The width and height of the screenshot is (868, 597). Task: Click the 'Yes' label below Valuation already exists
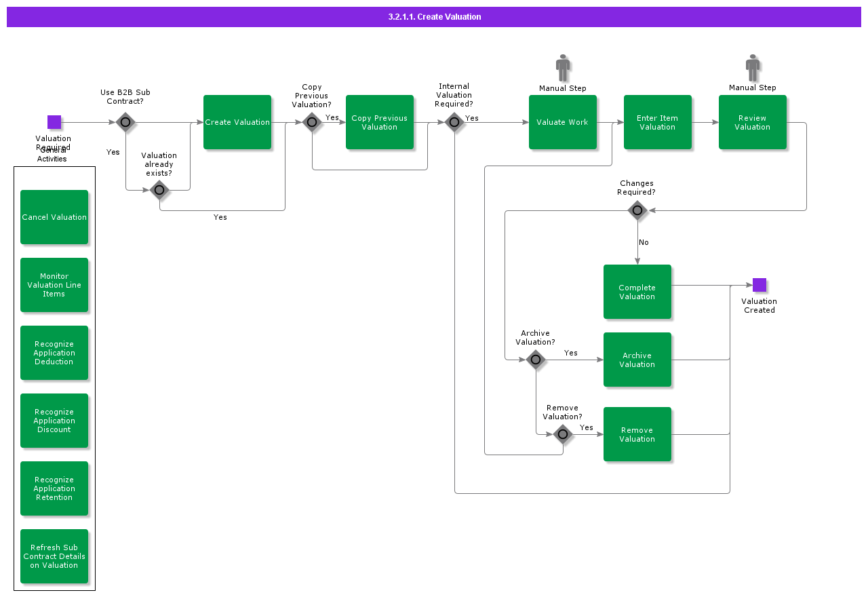click(x=220, y=217)
